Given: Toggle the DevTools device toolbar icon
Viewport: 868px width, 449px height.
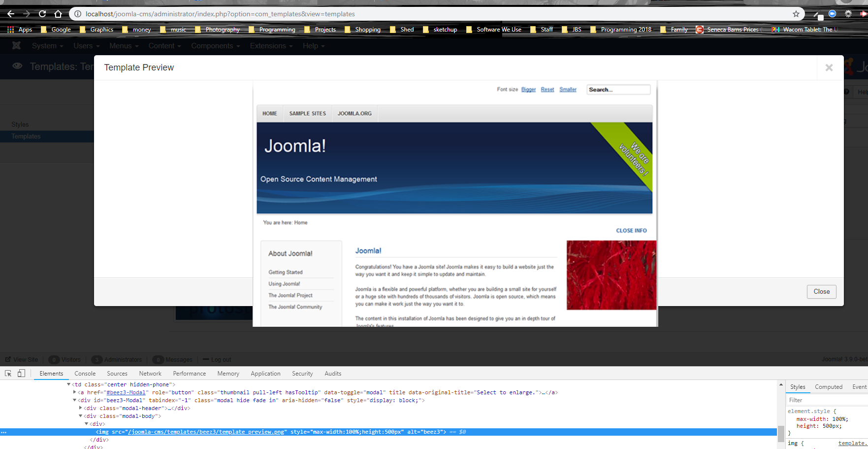Looking at the screenshot, I should click(x=21, y=374).
